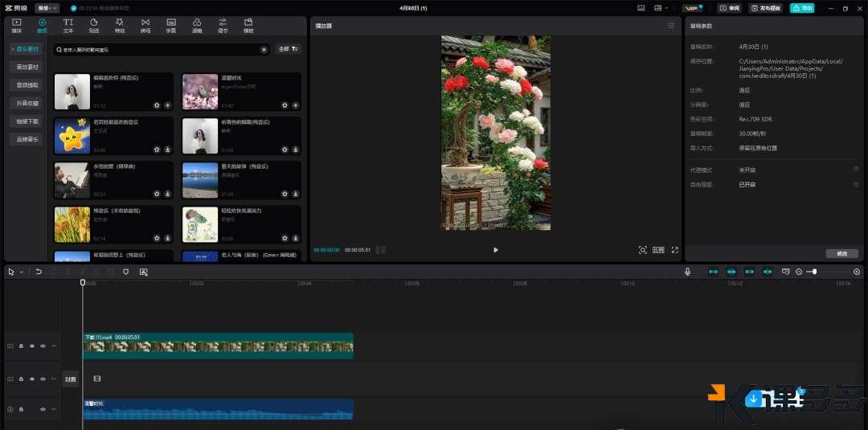
Task: Preview the bird on blossoms thumbnail track
Action: (x=200, y=92)
